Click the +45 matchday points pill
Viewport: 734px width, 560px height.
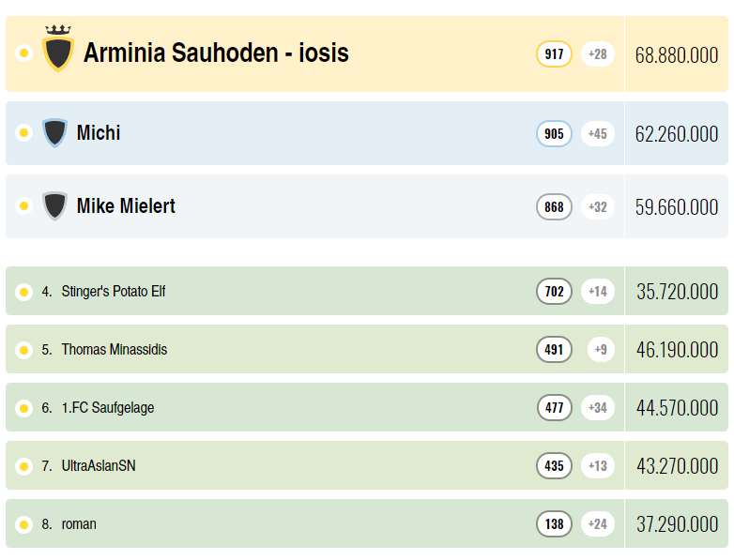click(598, 134)
